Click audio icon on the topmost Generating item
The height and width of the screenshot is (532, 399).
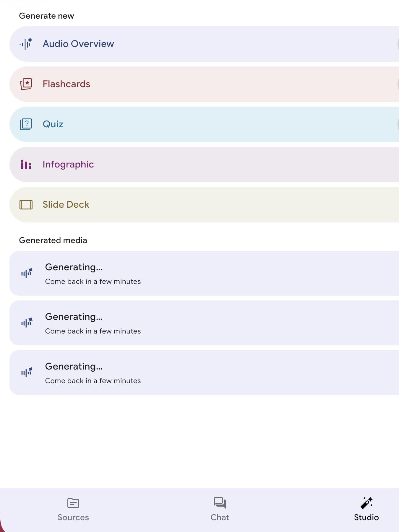27,273
